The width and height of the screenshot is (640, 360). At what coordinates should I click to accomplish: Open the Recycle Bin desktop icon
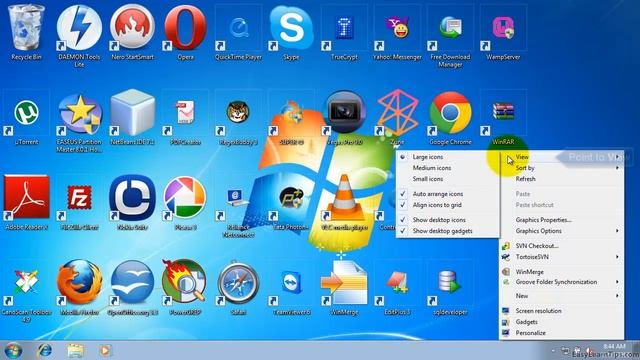click(26, 28)
